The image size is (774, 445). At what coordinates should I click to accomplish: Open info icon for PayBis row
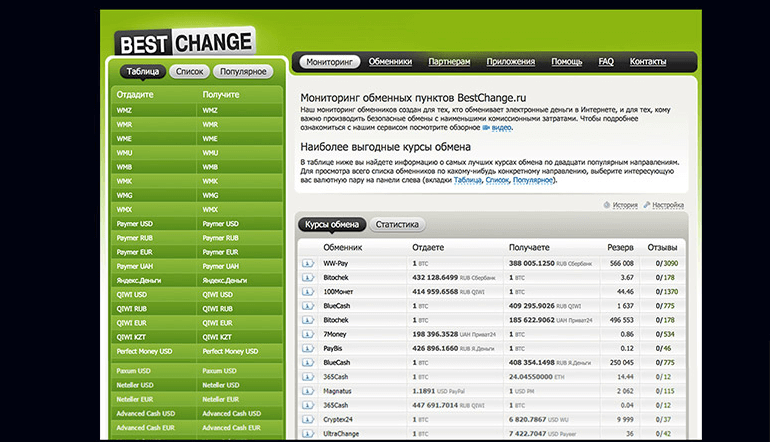308,348
